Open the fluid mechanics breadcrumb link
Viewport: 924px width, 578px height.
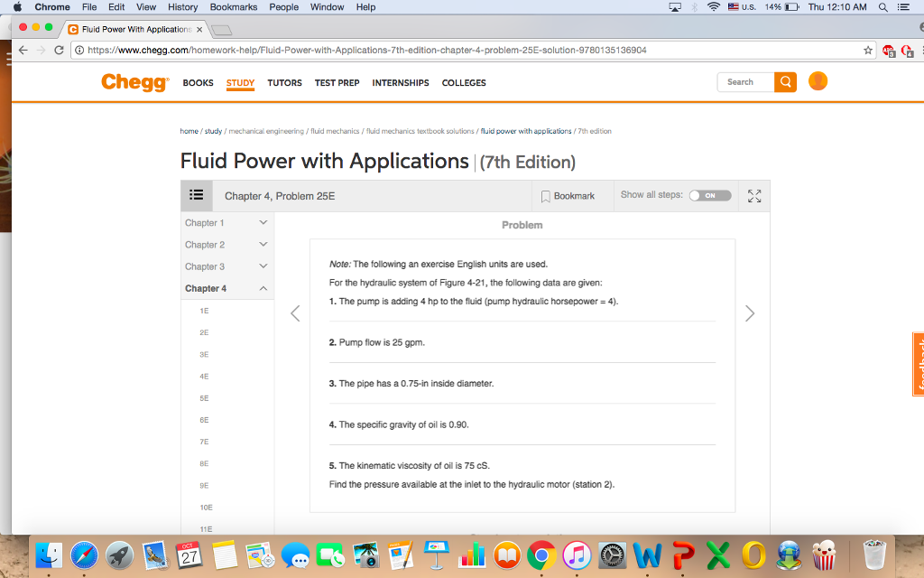pyautogui.click(x=335, y=130)
